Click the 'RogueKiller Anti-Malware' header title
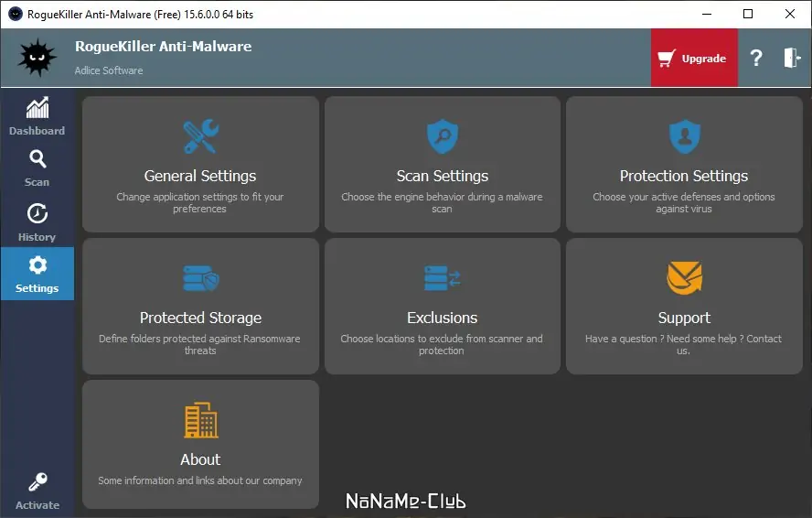This screenshot has width=812, height=518. tap(163, 47)
